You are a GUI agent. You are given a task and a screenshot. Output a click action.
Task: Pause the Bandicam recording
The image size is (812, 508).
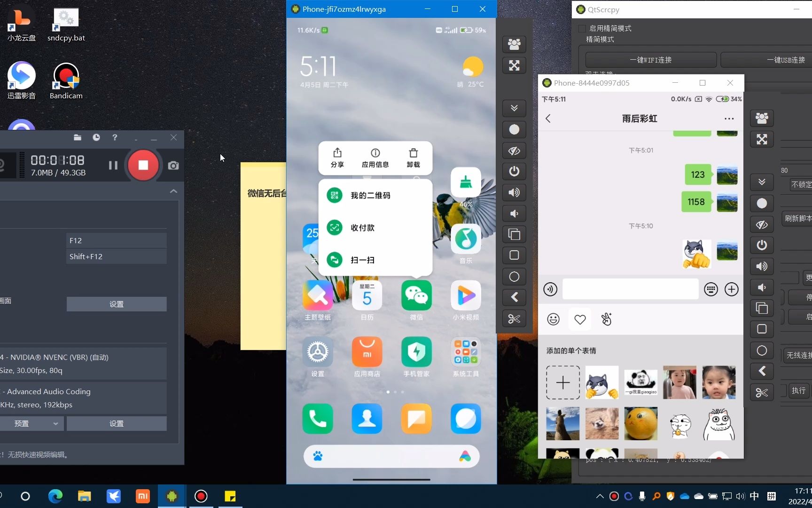(x=113, y=166)
